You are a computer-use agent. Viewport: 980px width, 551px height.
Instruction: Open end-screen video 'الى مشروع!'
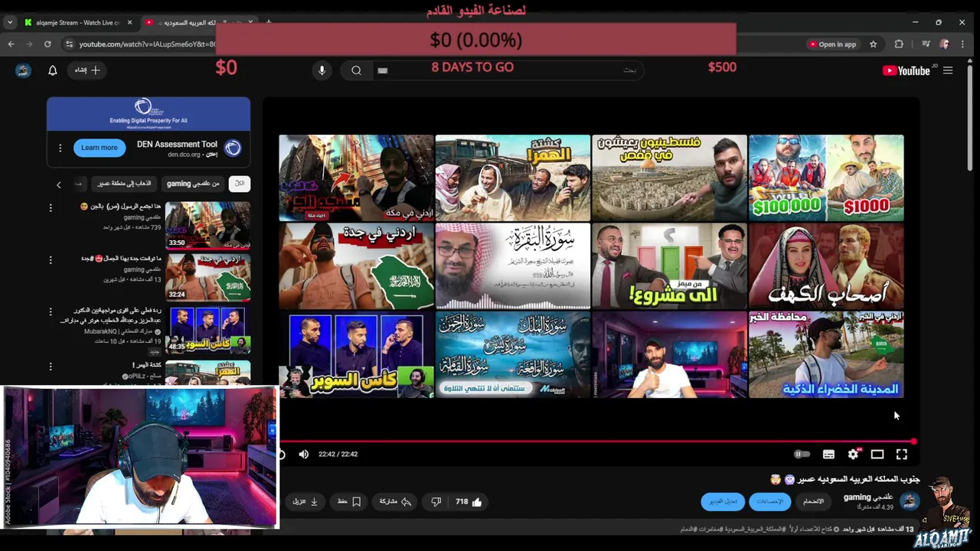coord(669,266)
